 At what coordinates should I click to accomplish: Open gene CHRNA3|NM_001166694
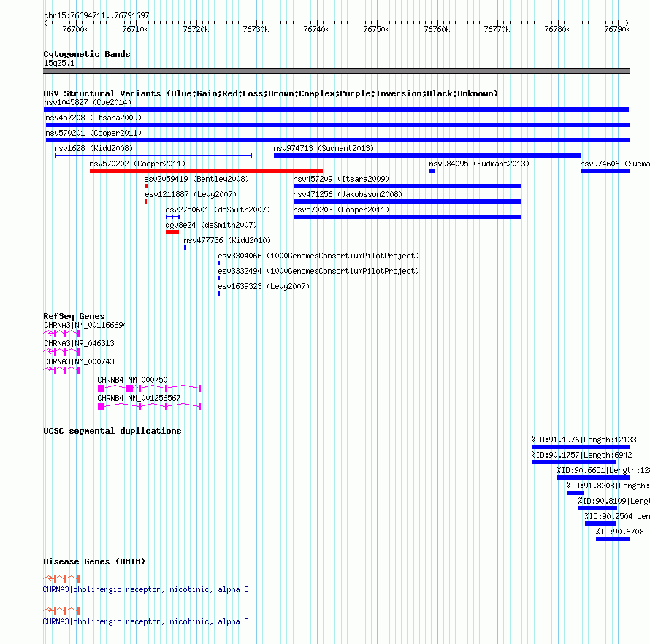(x=85, y=326)
